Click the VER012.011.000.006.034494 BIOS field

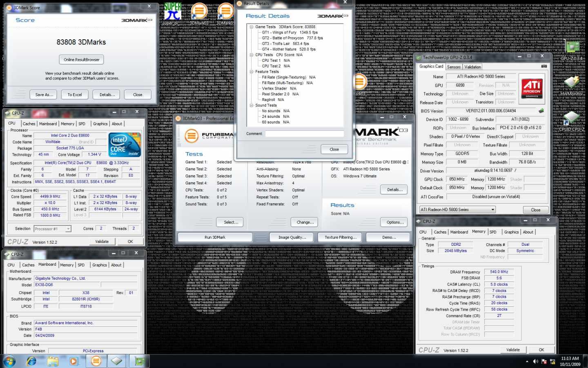point(490,111)
